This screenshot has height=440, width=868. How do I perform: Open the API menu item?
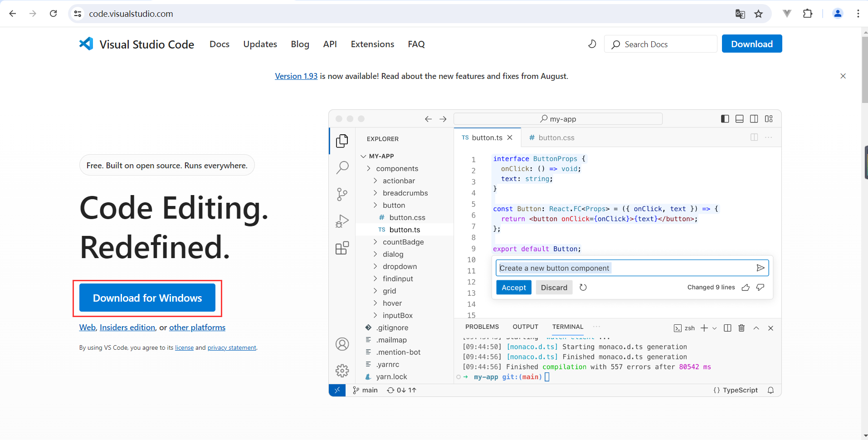pyautogui.click(x=330, y=44)
